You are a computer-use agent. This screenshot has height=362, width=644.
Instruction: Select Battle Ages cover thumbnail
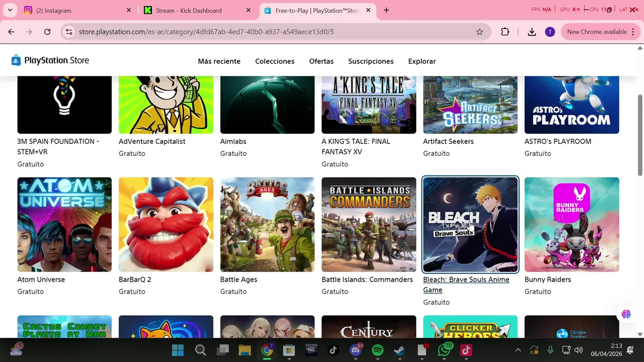[267, 224]
